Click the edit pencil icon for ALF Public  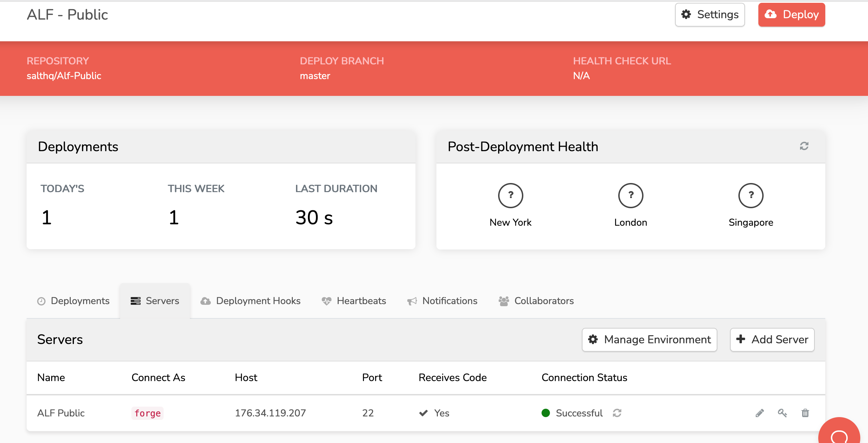coord(760,413)
